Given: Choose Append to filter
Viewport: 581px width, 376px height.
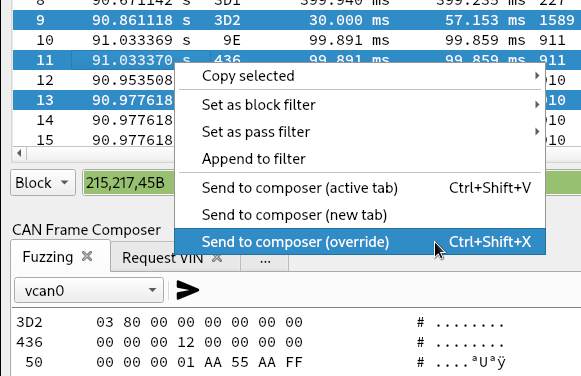Looking at the screenshot, I should (360, 159).
